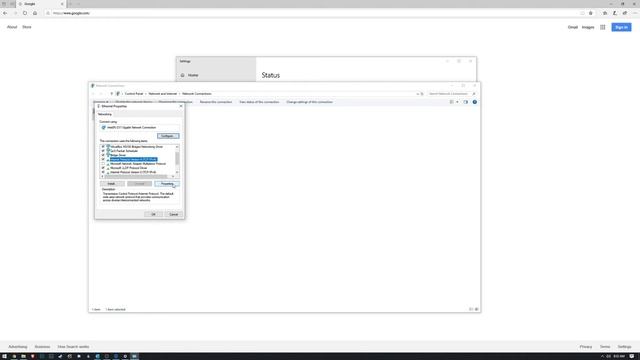The height and width of the screenshot is (360, 640).
Task: Click Control Panel in the breadcrumb path
Action: pos(134,94)
